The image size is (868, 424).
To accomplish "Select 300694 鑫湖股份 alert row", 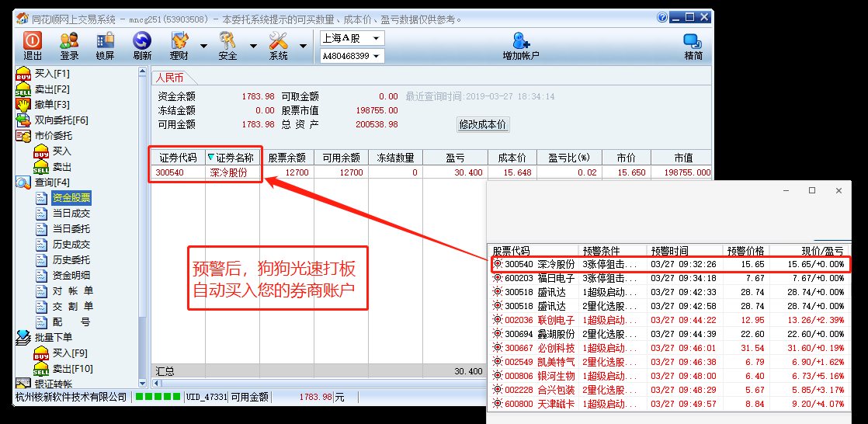I will pos(669,334).
